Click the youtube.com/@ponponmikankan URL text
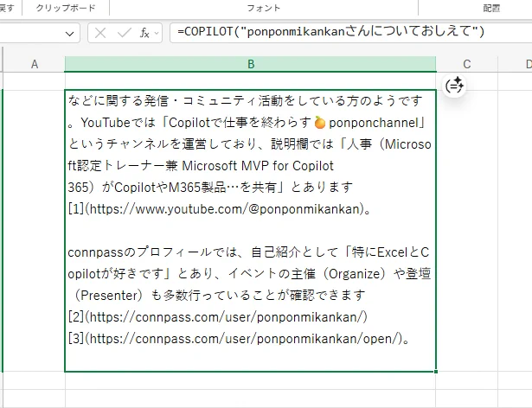 [224, 209]
